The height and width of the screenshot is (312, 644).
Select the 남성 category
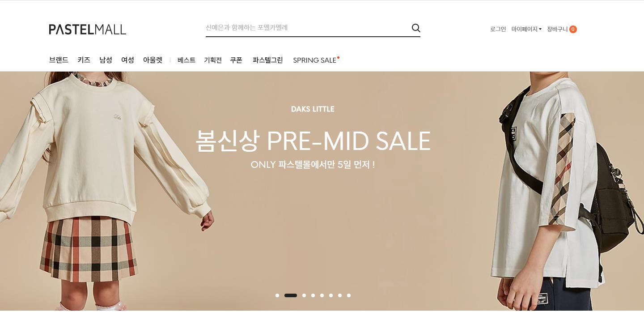(106, 60)
